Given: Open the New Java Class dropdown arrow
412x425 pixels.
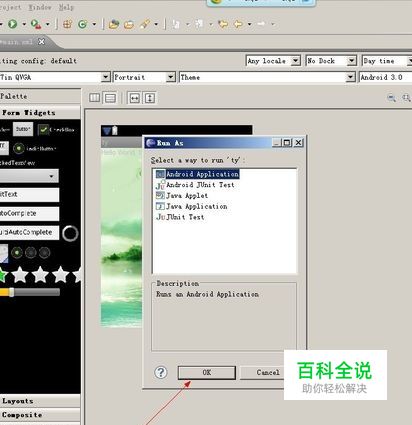Looking at the screenshot, I should (x=94, y=24).
